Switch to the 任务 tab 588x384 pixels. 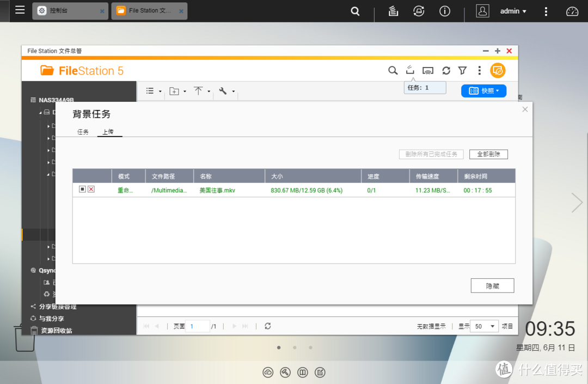83,132
